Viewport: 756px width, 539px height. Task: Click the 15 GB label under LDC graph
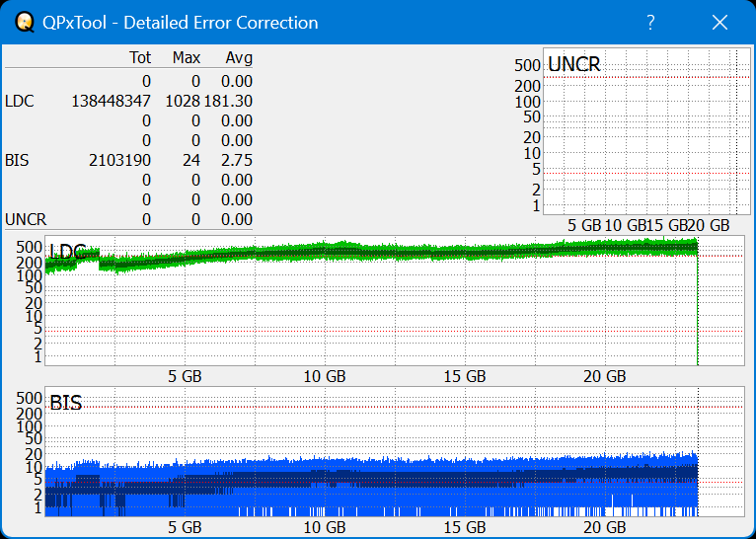(x=465, y=376)
